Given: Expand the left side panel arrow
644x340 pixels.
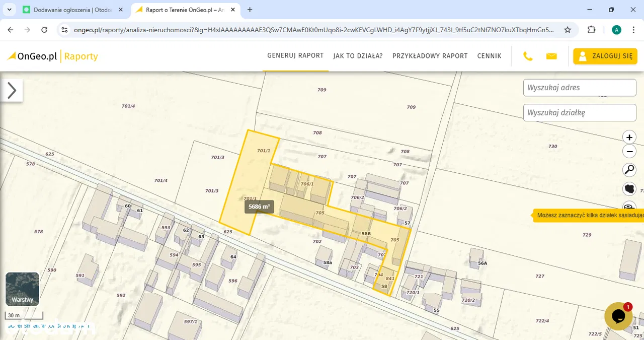Looking at the screenshot, I should click(12, 91).
